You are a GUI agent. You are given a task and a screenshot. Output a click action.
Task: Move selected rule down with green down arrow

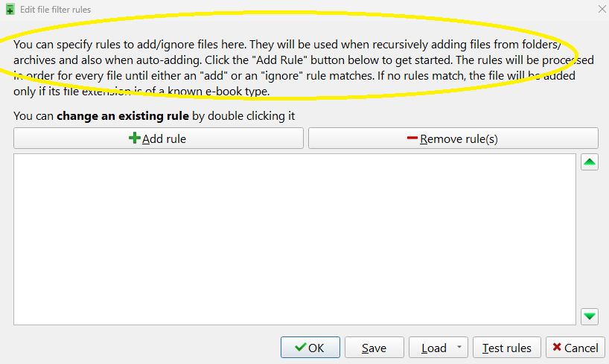(x=590, y=316)
